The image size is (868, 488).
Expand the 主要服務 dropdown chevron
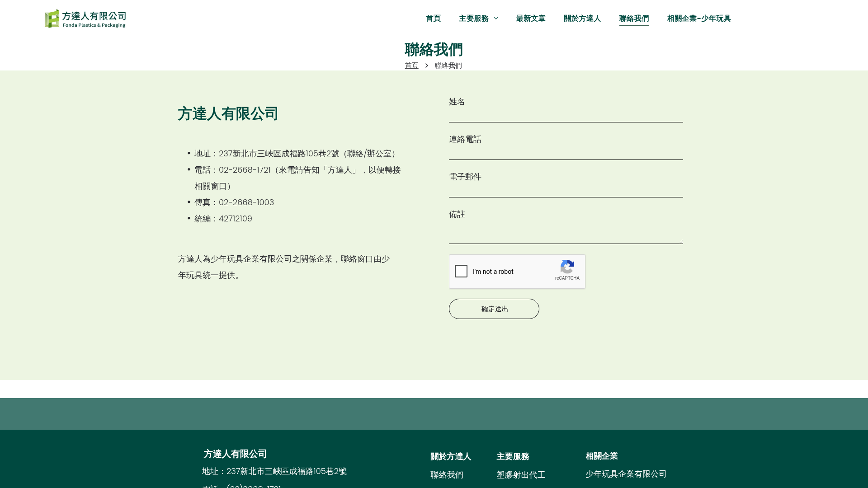point(496,19)
